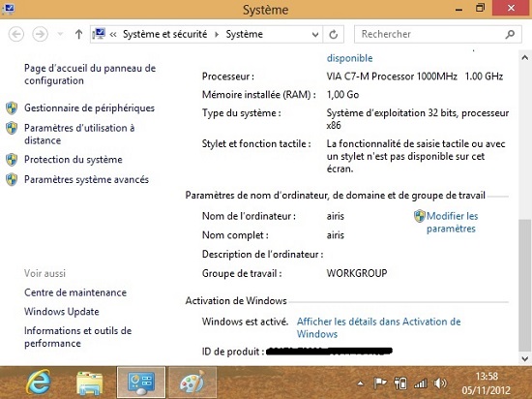Refresh the Système page
This screenshot has height=399, width=532.
333,34
